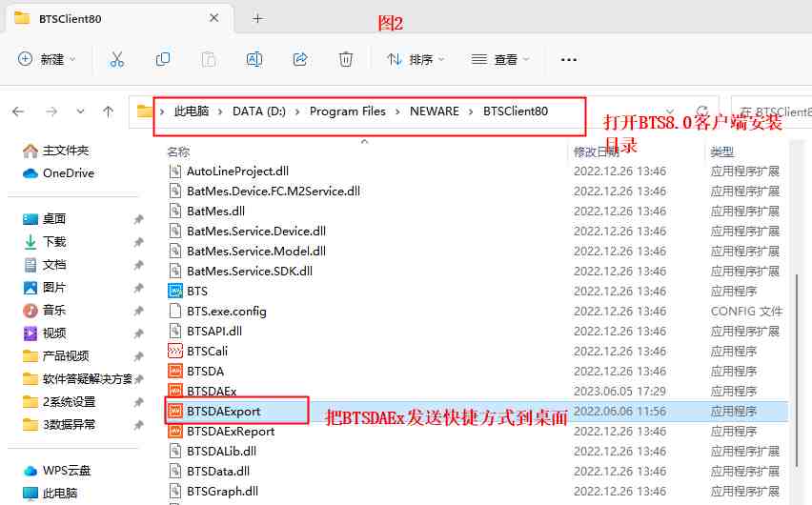This screenshot has height=505, width=812.
Task: Select the BTSDAEx application icon
Action: point(175,390)
